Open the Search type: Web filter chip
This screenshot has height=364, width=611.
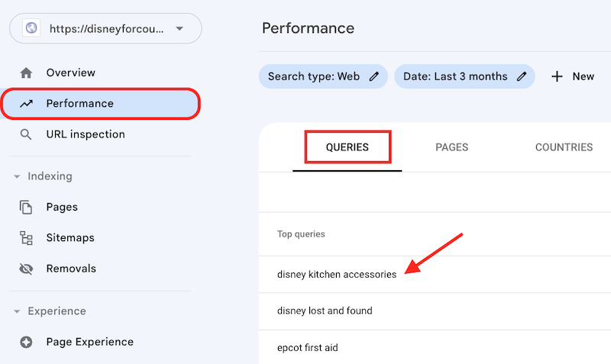[x=313, y=76]
